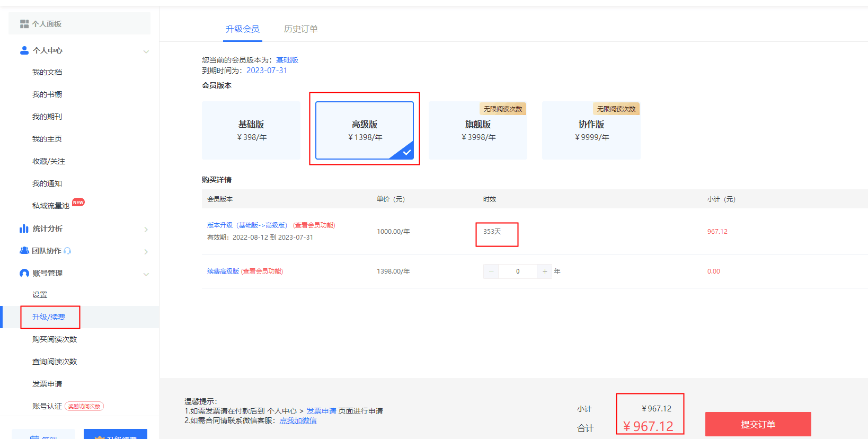Image resolution: width=868 pixels, height=439 pixels.
Task: Open 私域流量池 in the sidebar
Action: coord(51,206)
